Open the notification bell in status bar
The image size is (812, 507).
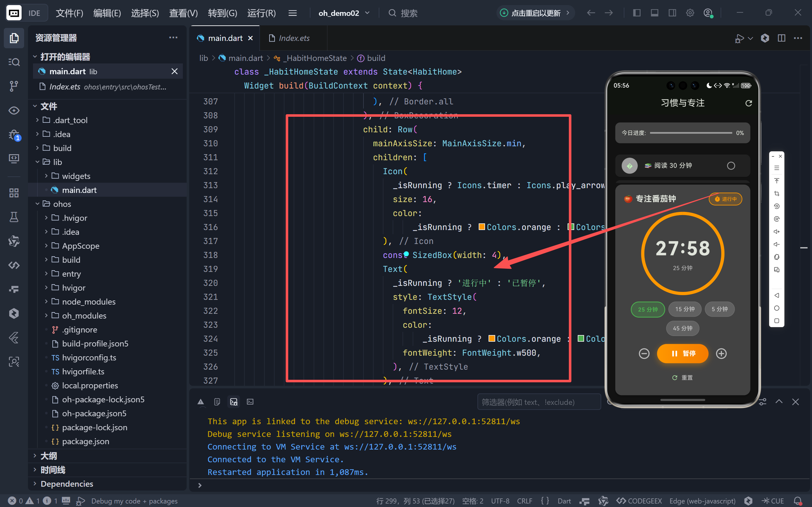tap(798, 501)
